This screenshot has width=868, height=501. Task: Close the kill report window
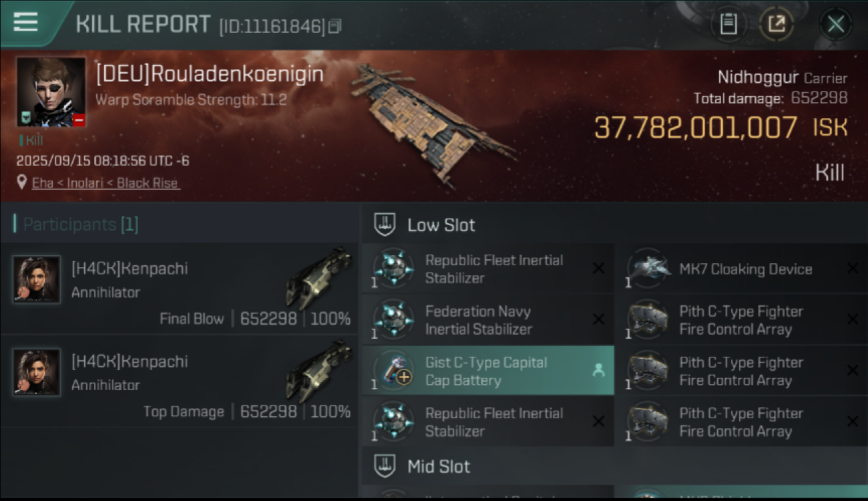835,25
